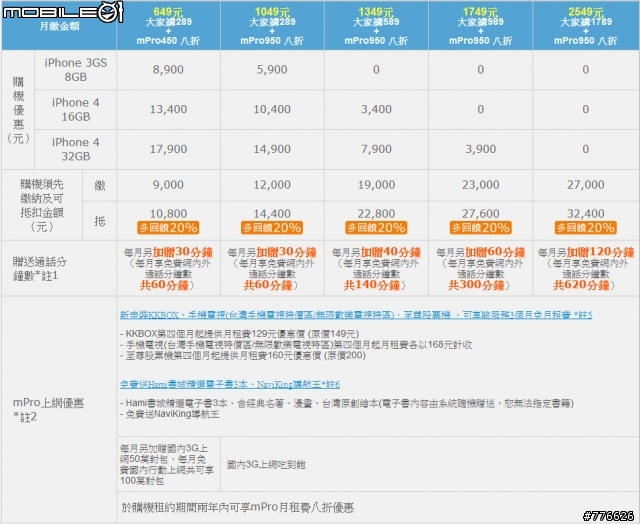Click the 多回饋20% badge under 32,400

[585, 228]
